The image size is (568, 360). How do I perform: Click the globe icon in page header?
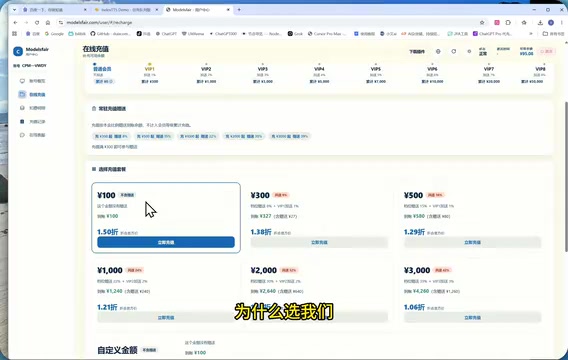click(x=438, y=51)
